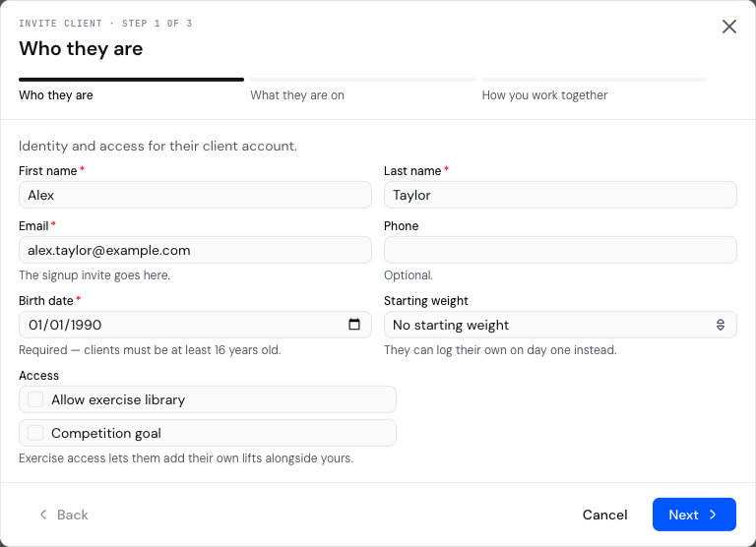756x547 pixels.
Task: Click the 'Who they are' dialog heading
Action: pos(81,48)
